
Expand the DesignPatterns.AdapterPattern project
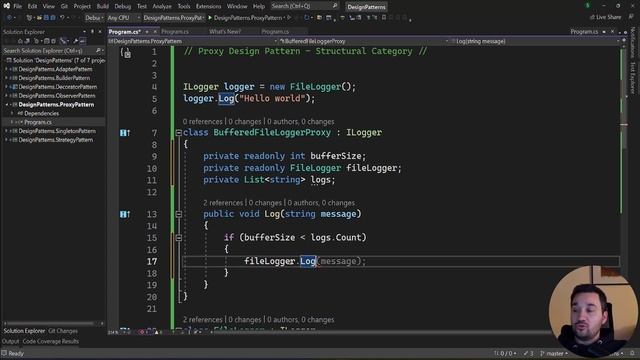(6, 69)
